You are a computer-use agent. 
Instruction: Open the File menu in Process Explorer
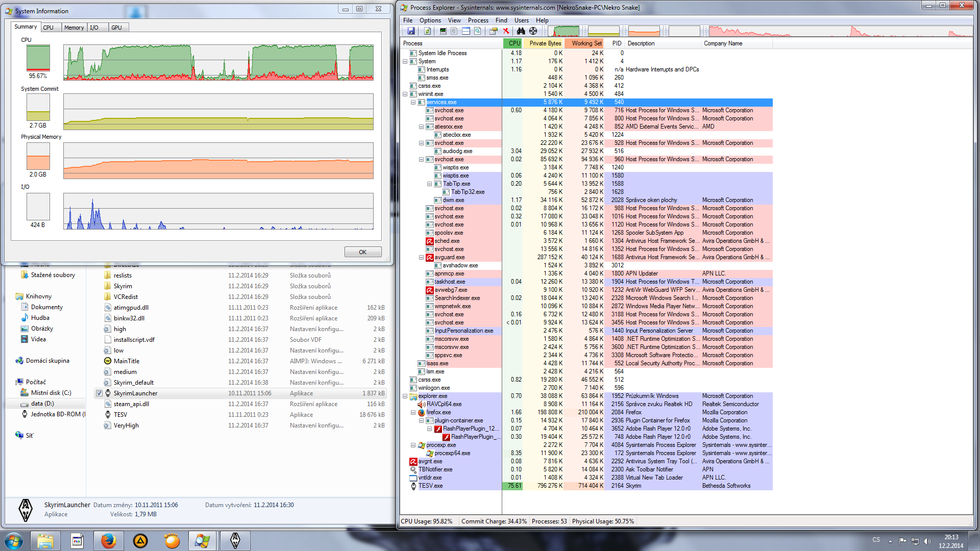click(x=408, y=20)
